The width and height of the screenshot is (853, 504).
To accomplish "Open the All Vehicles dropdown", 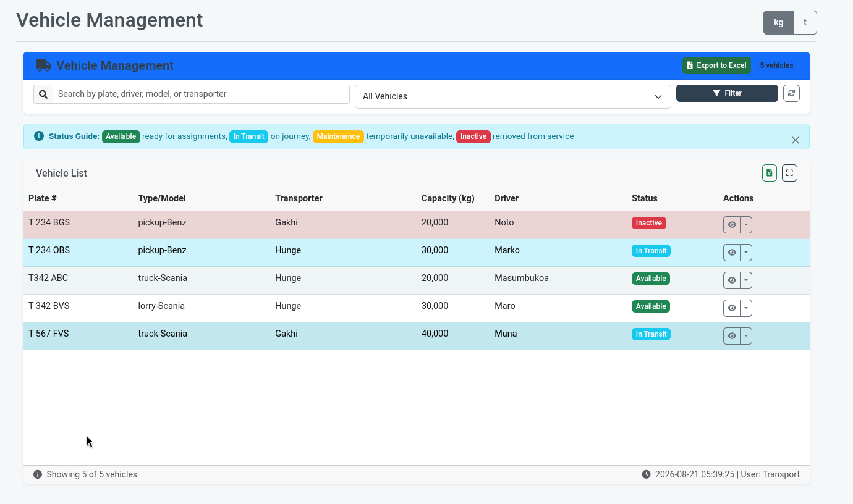I will pyautogui.click(x=513, y=96).
